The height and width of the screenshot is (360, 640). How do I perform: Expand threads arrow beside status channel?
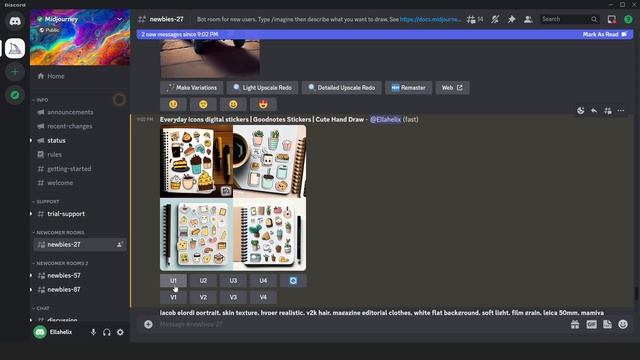click(31, 140)
